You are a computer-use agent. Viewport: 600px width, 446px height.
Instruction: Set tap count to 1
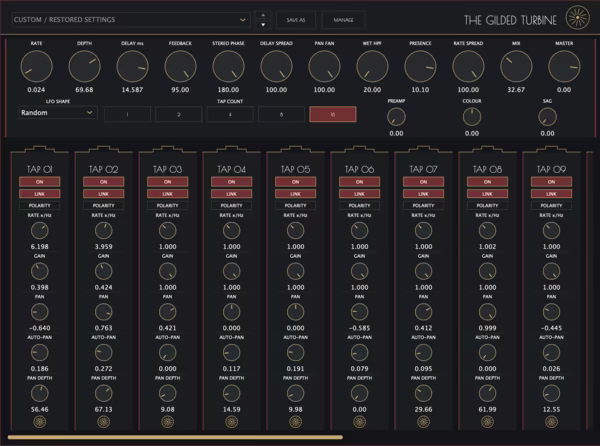(x=127, y=114)
